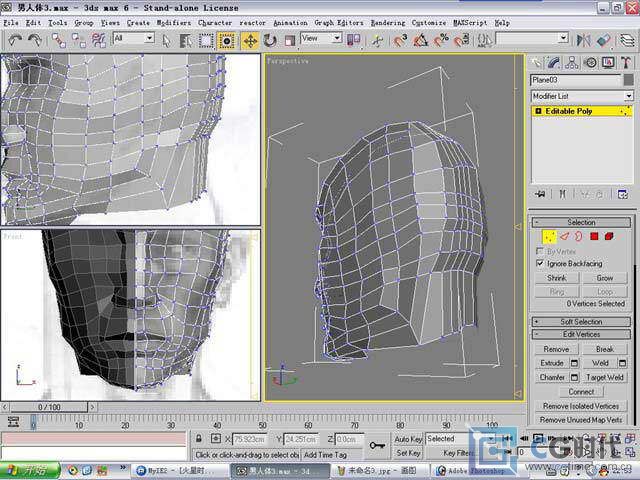
Task: Select the Border sub-object level
Action: tap(579, 236)
